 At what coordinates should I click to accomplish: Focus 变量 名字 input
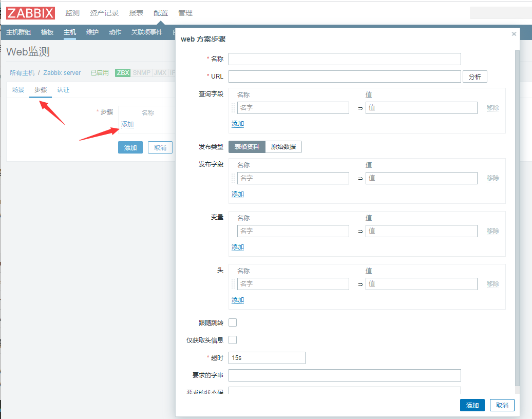point(293,231)
